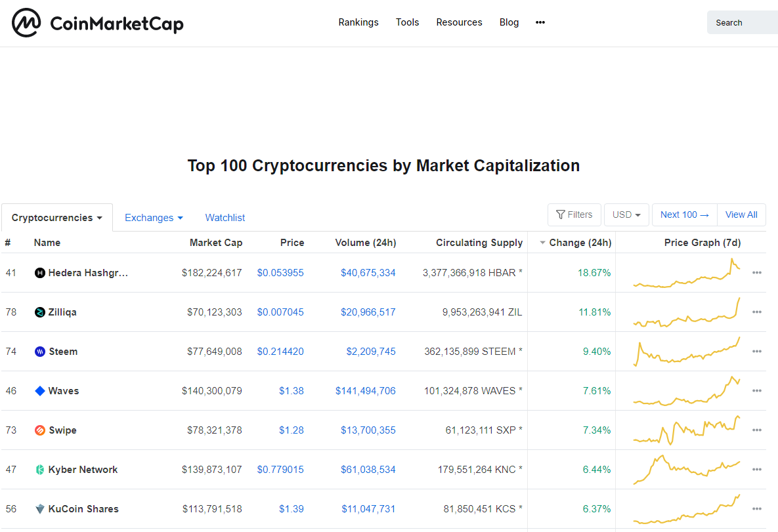The width and height of the screenshot is (778, 532).
Task: Click Swipe price $1.28
Action: [292, 430]
